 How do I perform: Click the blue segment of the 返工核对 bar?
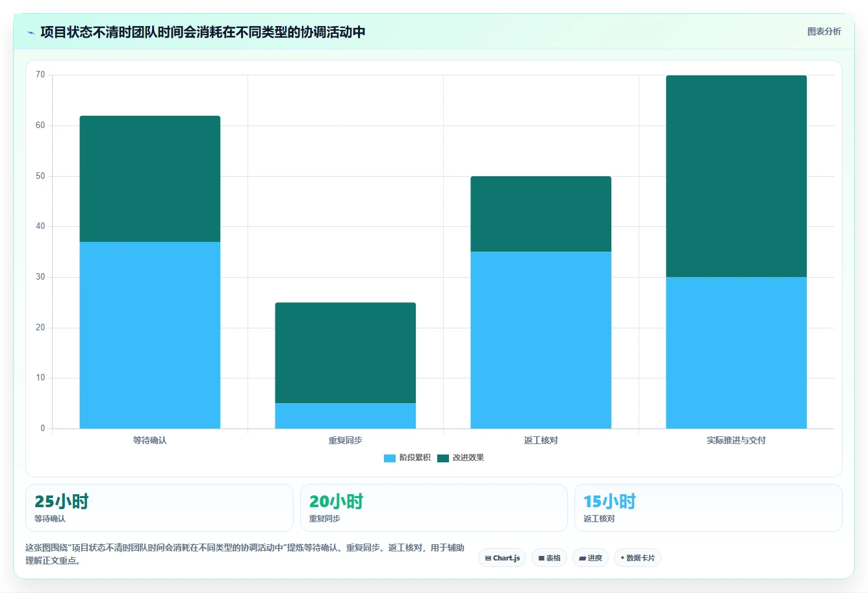click(x=541, y=340)
